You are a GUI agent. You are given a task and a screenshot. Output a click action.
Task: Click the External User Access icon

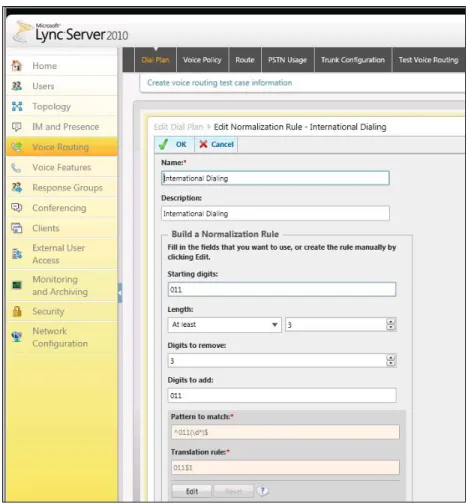pos(17,254)
